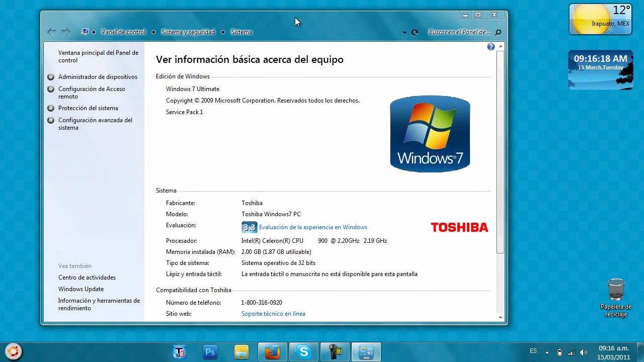
Task: Open Soporte técnico en línea link
Action: 273,314
